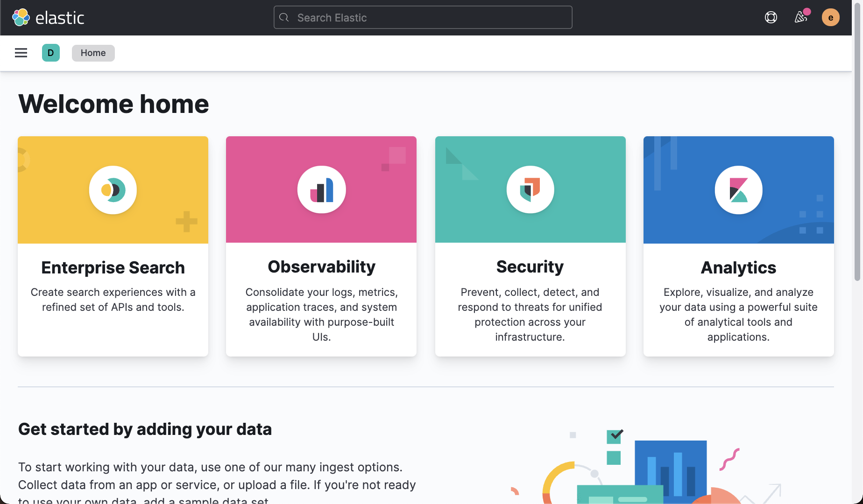Select the Observability bar chart icon

coord(321,189)
